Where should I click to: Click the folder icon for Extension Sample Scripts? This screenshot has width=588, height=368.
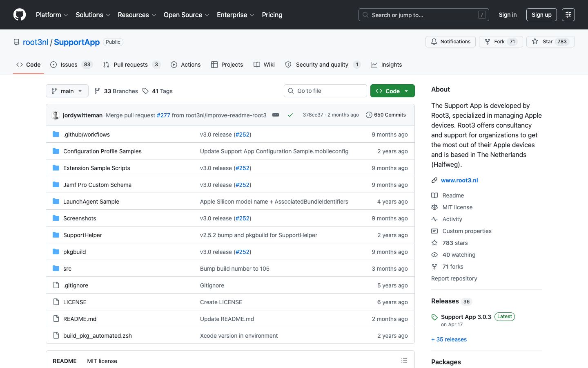(56, 168)
